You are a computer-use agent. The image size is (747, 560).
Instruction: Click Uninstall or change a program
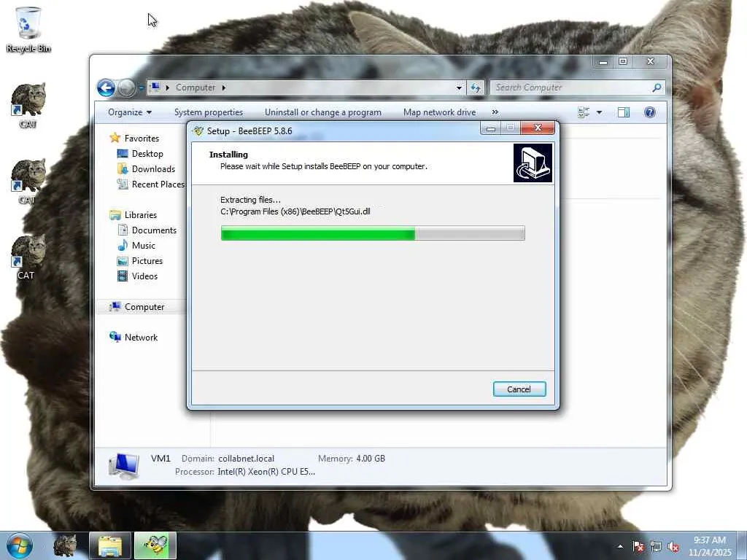pos(323,112)
